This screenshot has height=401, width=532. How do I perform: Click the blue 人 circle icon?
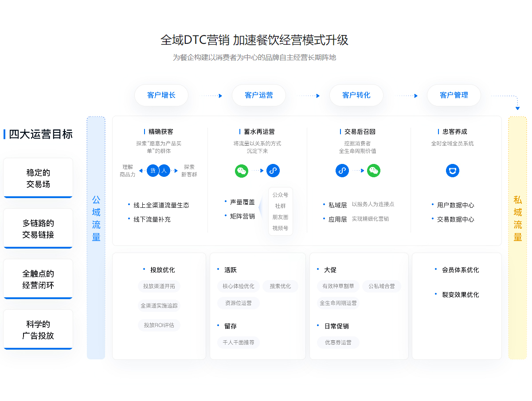pos(164,171)
